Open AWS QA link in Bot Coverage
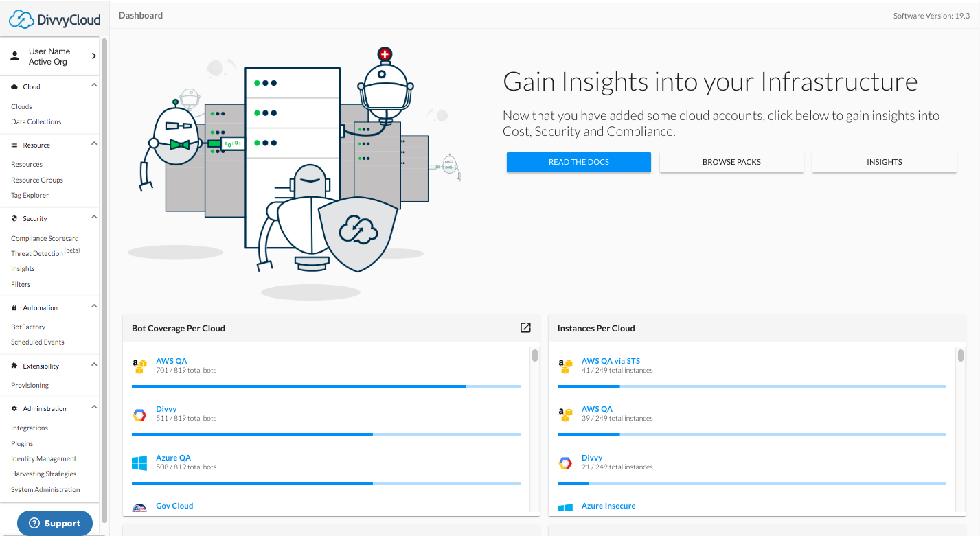 click(172, 361)
